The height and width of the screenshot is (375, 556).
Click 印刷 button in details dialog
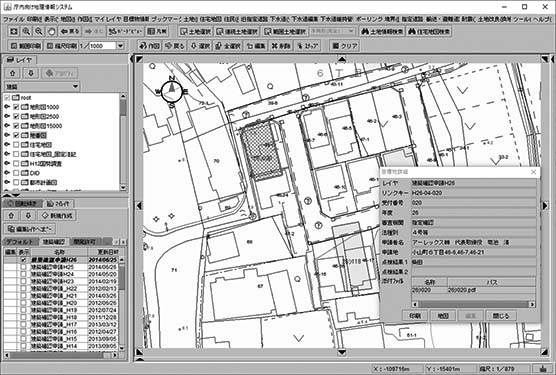tap(415, 315)
